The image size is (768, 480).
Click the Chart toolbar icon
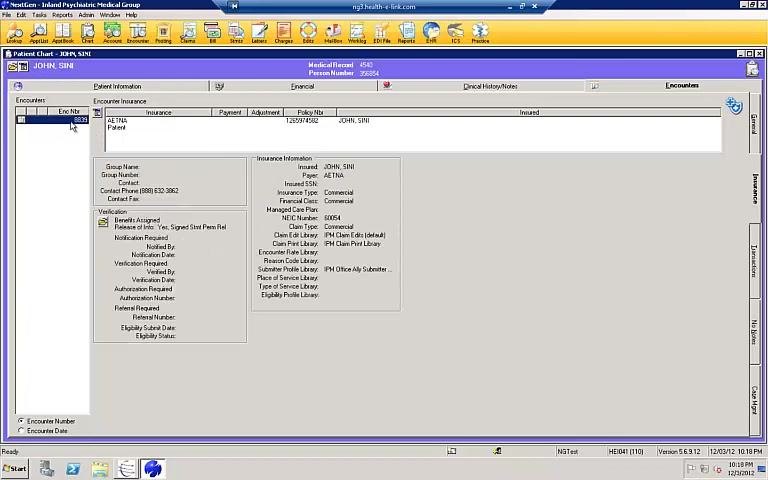(88, 33)
